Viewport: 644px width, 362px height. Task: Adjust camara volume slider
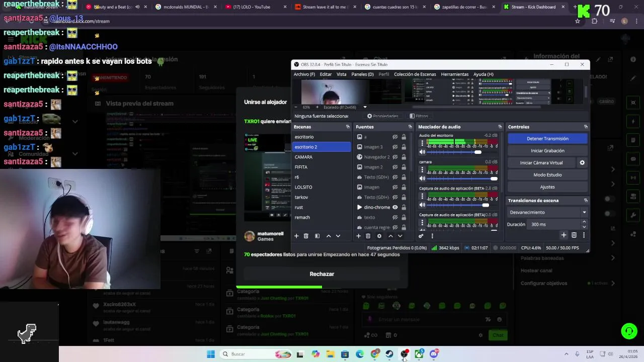click(x=461, y=178)
